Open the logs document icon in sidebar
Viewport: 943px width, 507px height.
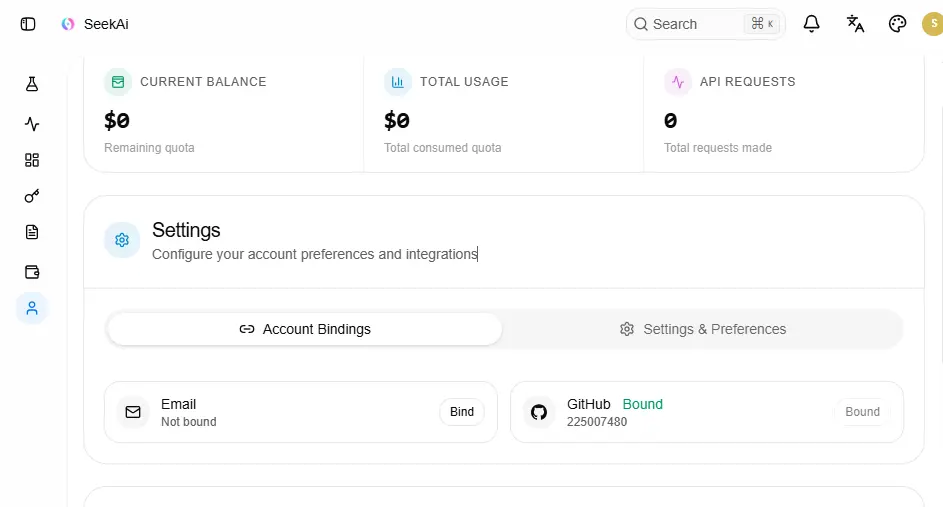click(x=32, y=232)
